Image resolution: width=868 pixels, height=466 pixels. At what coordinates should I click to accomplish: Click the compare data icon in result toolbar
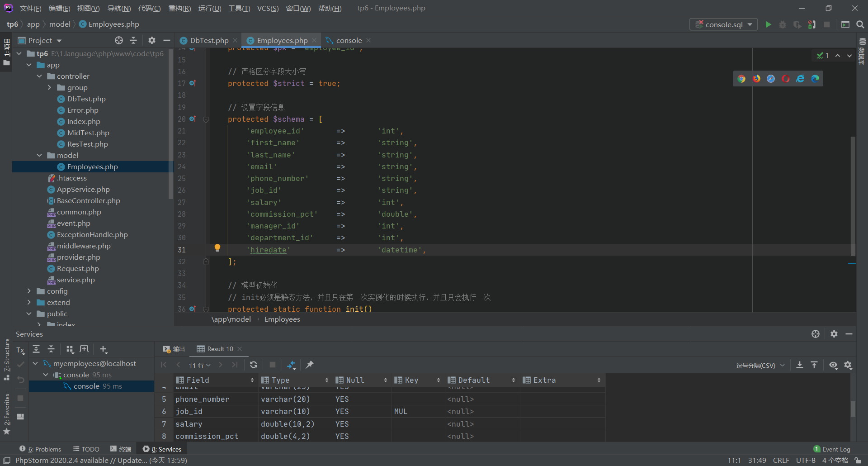pos(292,365)
